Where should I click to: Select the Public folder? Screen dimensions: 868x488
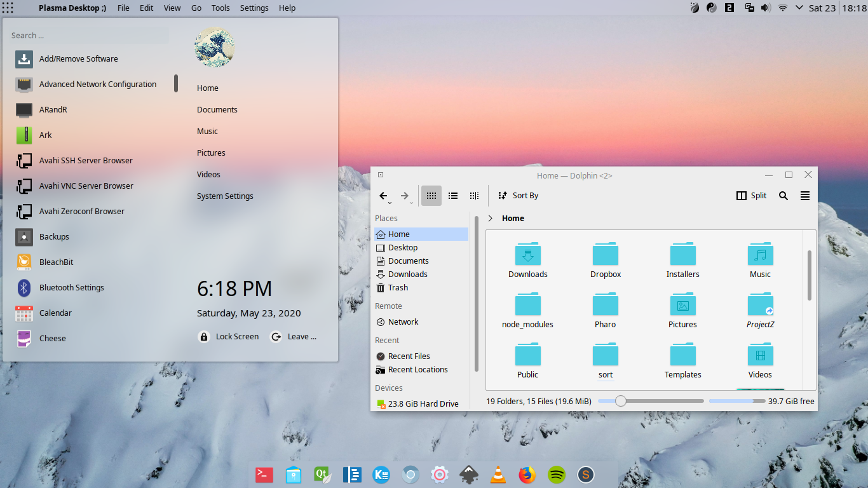pyautogui.click(x=528, y=355)
